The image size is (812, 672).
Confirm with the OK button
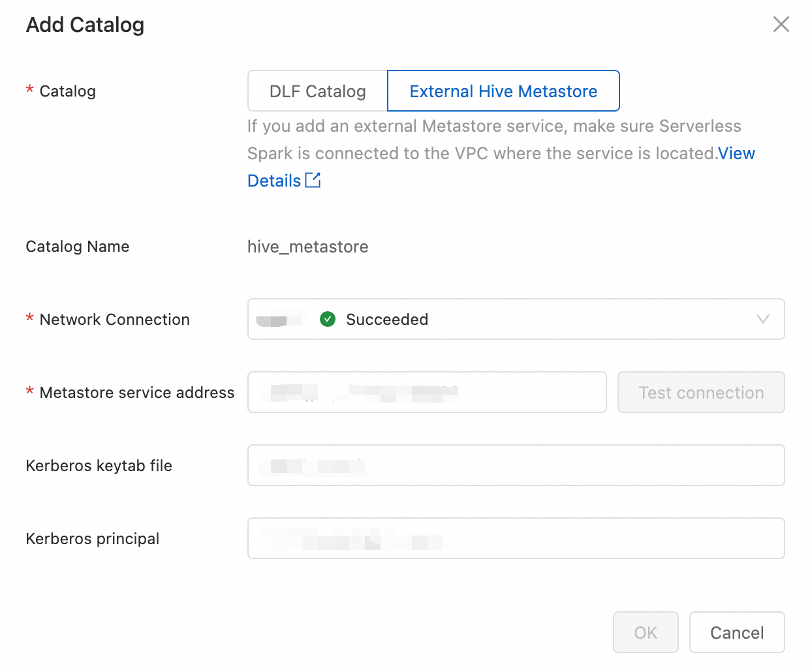click(x=646, y=632)
